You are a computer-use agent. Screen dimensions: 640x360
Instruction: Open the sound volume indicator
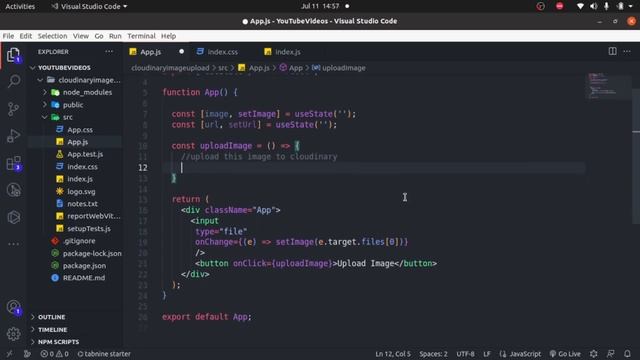(x=593, y=6)
